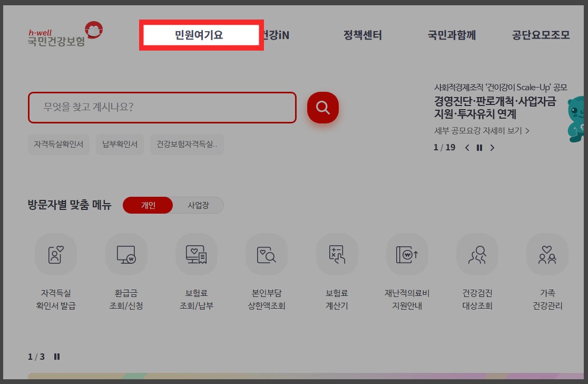Select the 납부확인서 suggested keyword
The width and height of the screenshot is (588, 384).
pyautogui.click(x=120, y=144)
